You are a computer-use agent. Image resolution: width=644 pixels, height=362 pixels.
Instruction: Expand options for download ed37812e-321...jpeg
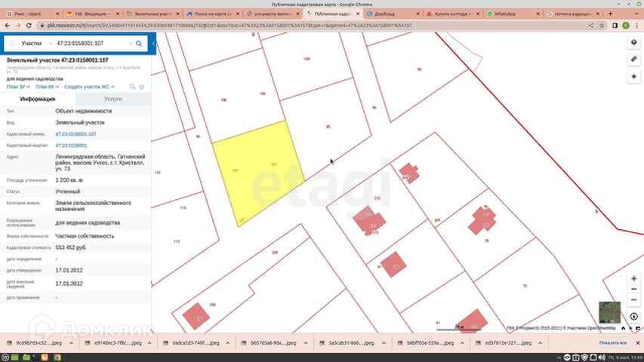coord(540,343)
